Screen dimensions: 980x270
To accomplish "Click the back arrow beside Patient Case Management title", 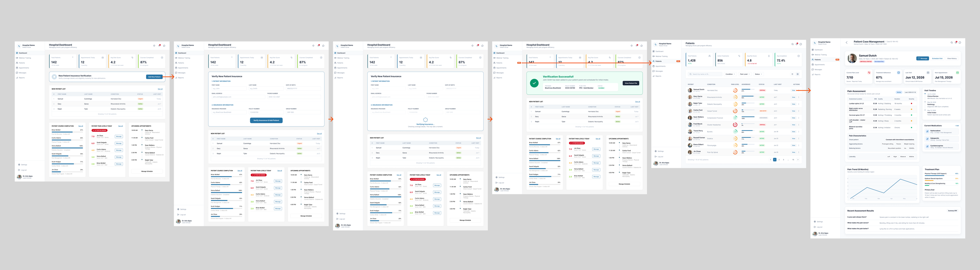I will point(847,42).
